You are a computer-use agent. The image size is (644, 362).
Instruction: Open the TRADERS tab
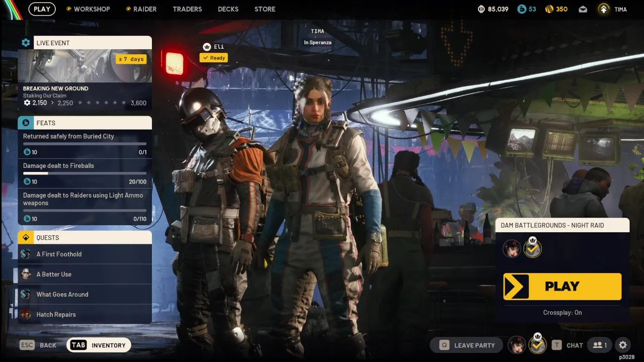[187, 9]
